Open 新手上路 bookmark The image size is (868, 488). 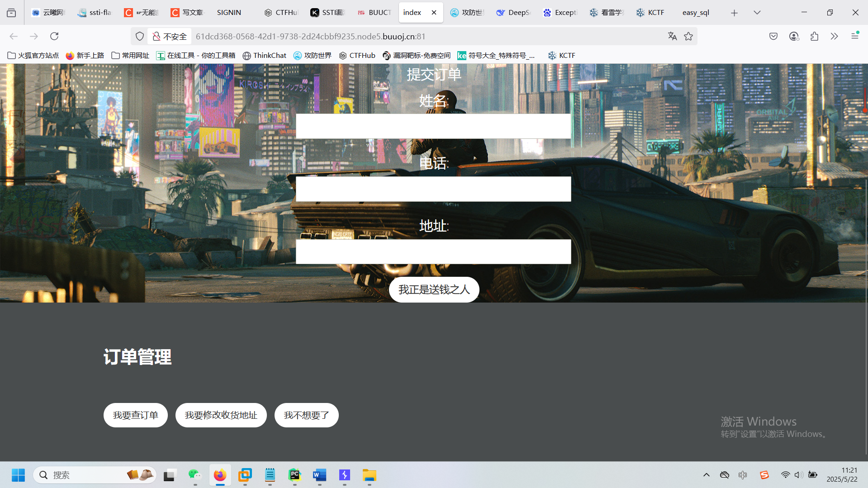tap(85, 56)
